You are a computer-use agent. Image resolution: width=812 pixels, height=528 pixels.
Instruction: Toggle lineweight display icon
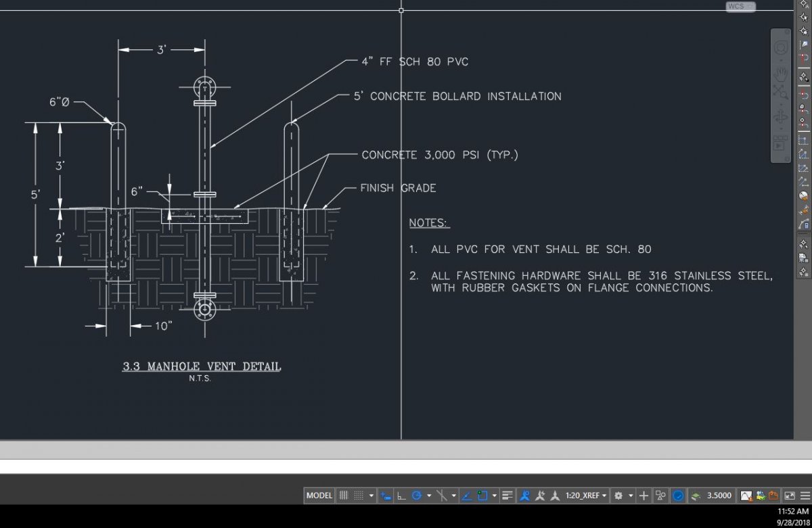[508, 496]
